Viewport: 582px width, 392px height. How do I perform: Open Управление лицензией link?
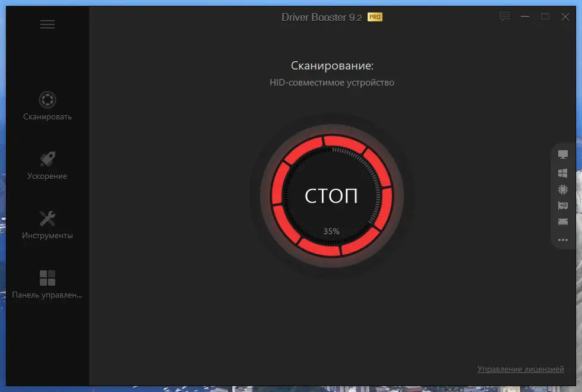[x=521, y=368]
